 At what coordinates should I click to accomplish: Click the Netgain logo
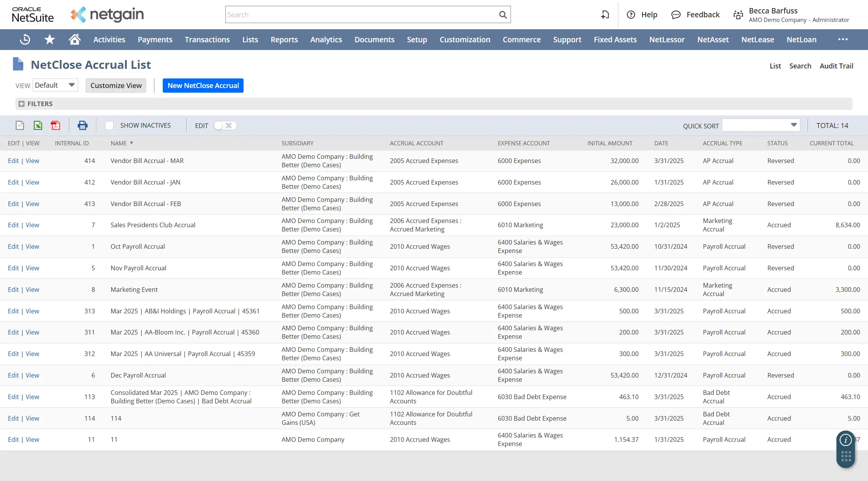107,15
